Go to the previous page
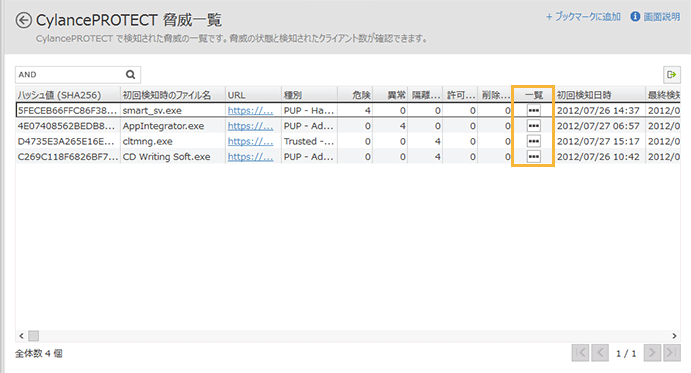This screenshot has height=373, width=691. (600, 353)
